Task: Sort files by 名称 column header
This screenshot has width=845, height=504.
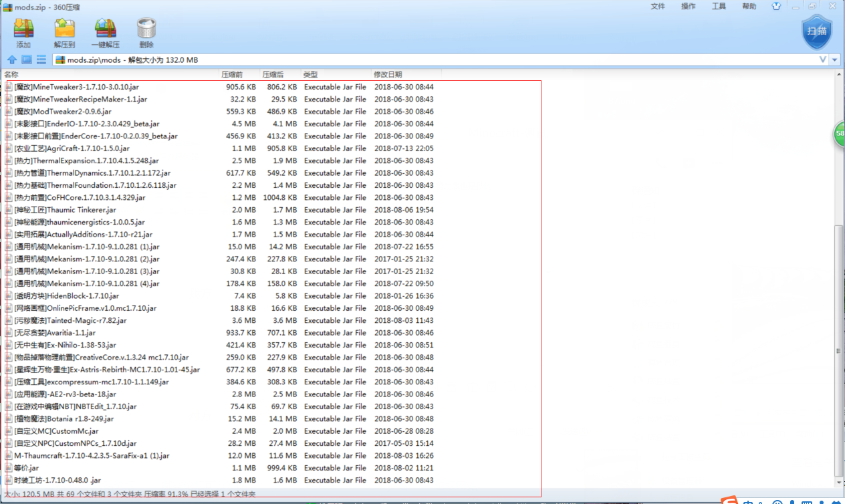Action: (12, 74)
